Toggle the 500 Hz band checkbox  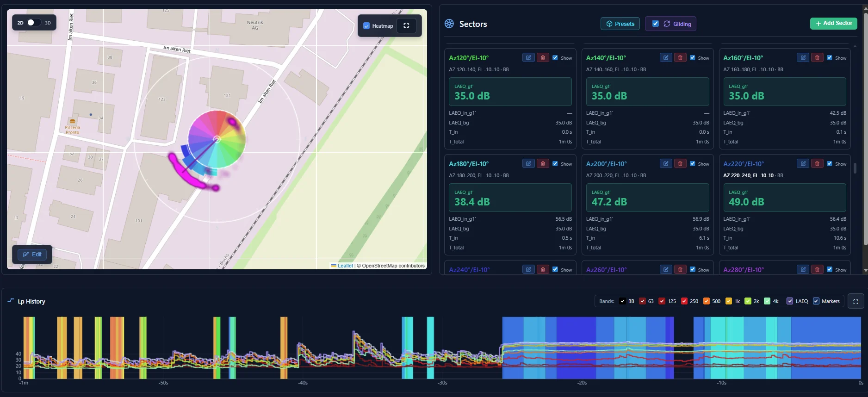click(x=706, y=301)
